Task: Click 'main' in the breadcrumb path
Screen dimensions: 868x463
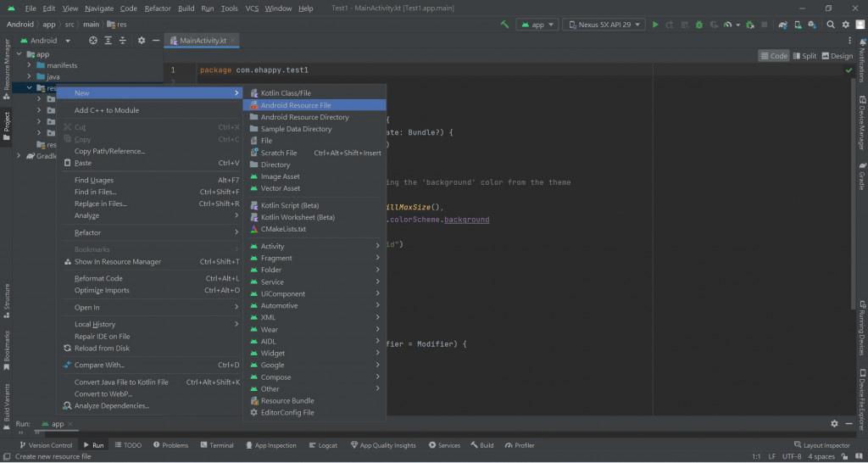Action: (x=91, y=25)
